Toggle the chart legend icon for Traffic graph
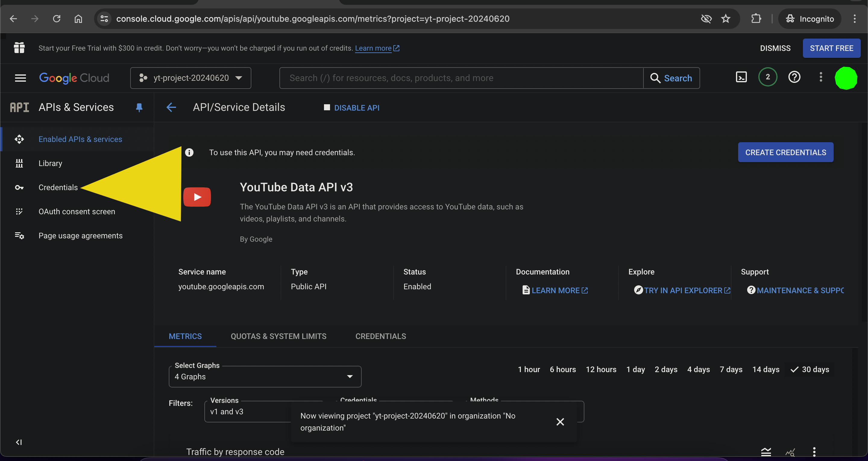The image size is (868, 461). 766,452
